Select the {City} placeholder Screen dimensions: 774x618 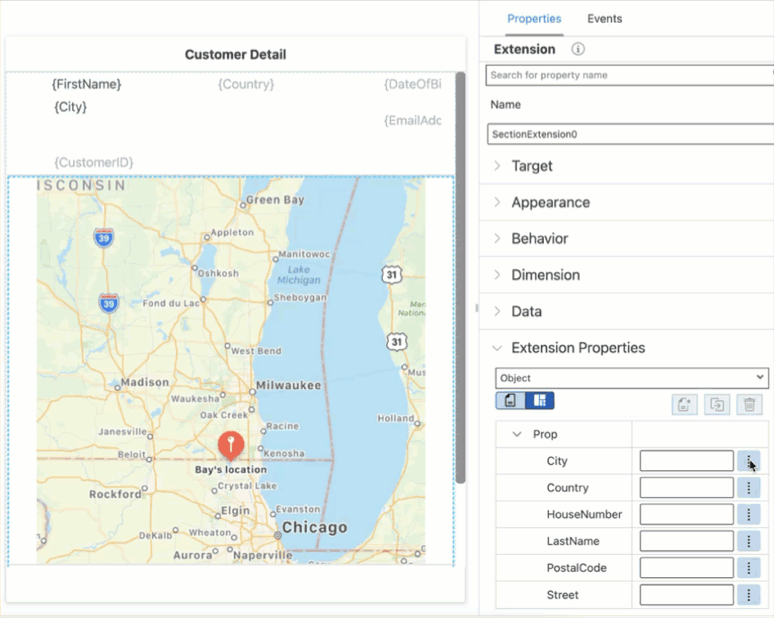tap(71, 107)
